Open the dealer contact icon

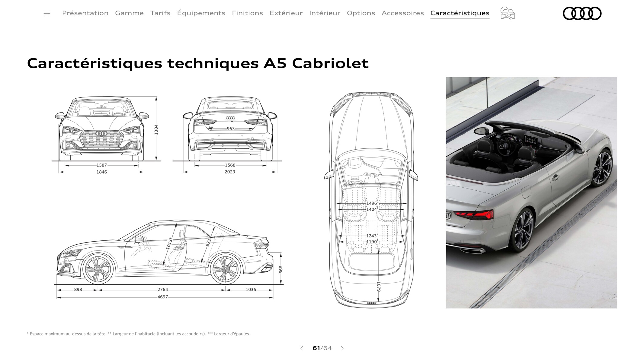coord(508,14)
